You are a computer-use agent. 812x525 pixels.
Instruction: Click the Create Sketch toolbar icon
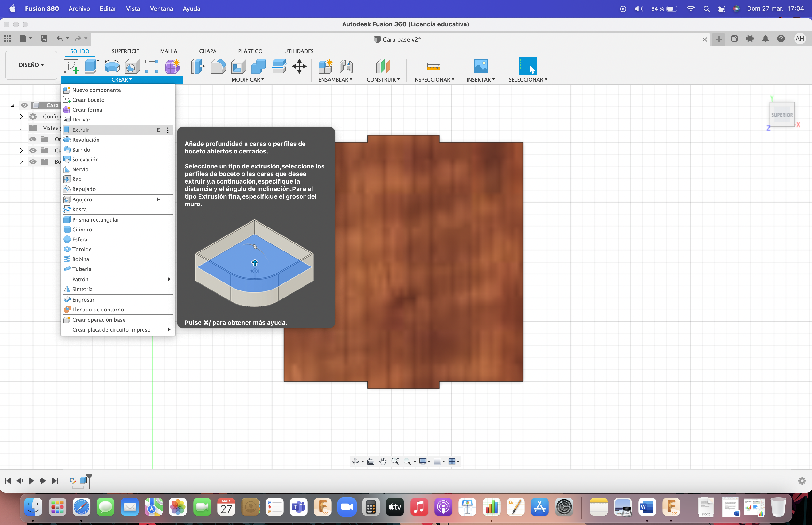coord(72,66)
